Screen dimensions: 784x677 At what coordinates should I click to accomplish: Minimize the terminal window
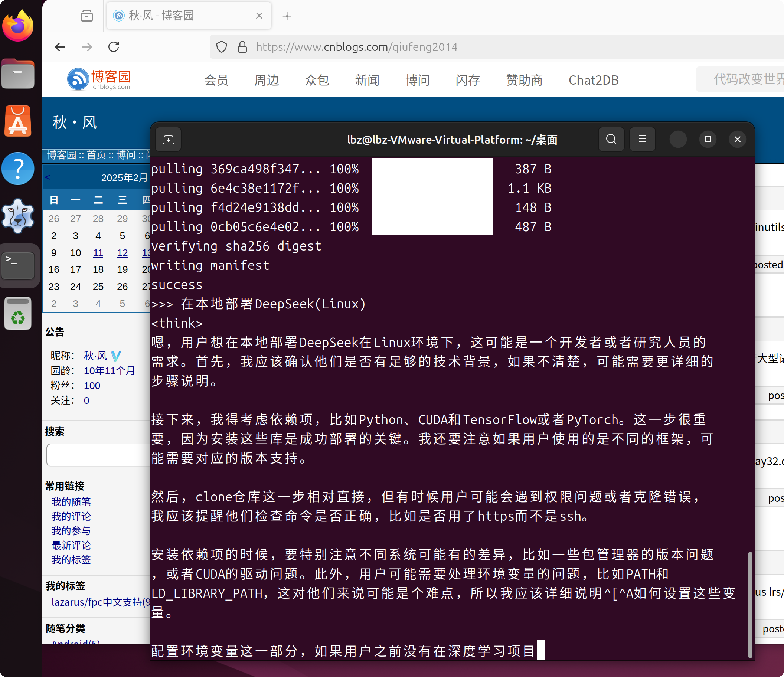click(x=678, y=140)
